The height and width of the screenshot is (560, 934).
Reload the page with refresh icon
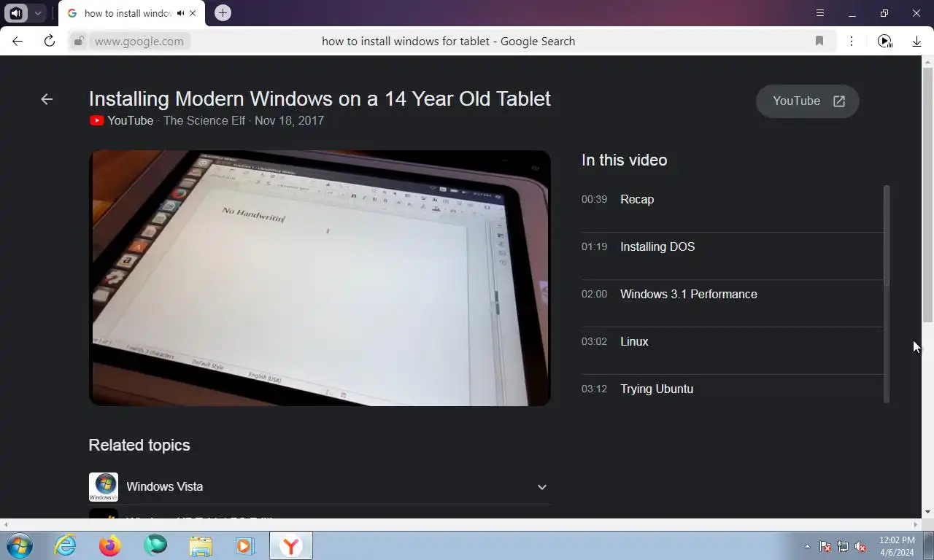(50, 41)
